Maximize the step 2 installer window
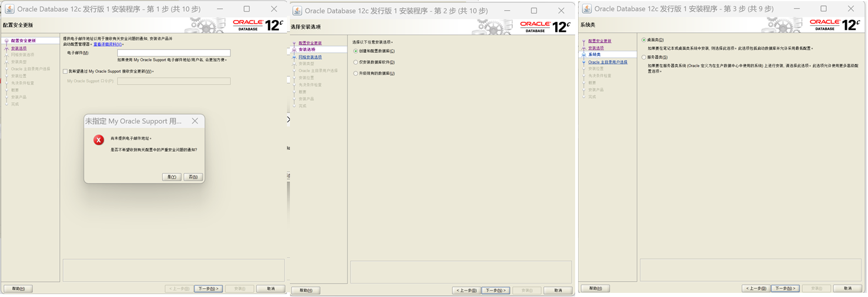868x297 pixels. [x=534, y=11]
